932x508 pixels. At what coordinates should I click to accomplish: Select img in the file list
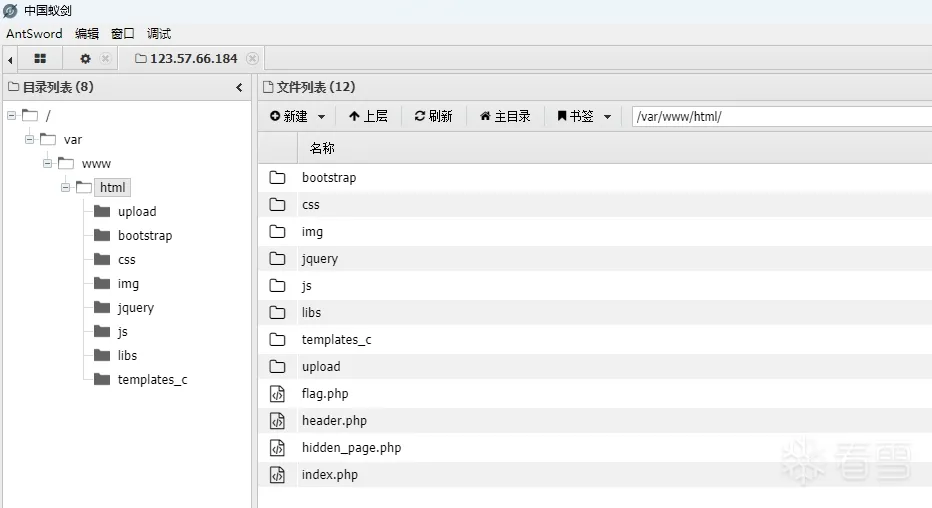[312, 232]
